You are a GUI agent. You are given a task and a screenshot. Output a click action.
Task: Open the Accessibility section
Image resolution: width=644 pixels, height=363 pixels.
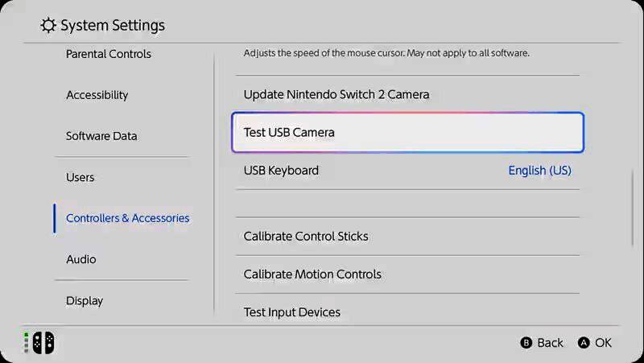(97, 95)
